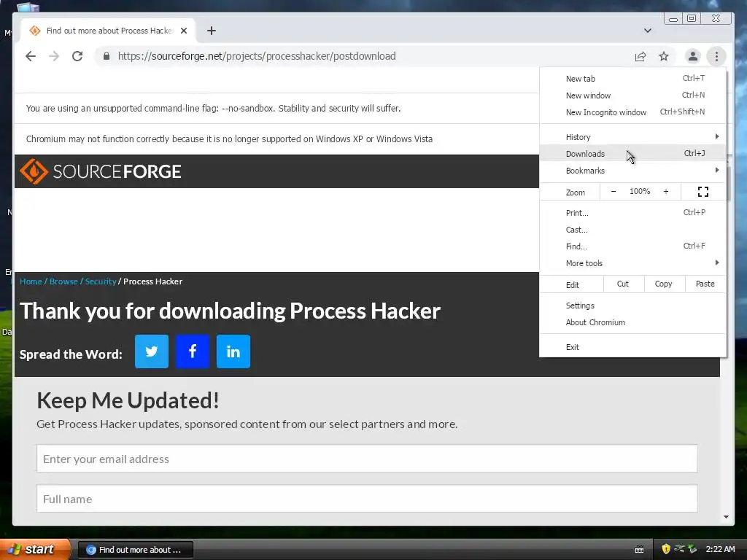Open About Chromium
This screenshot has width=747, height=560.
[632, 322]
